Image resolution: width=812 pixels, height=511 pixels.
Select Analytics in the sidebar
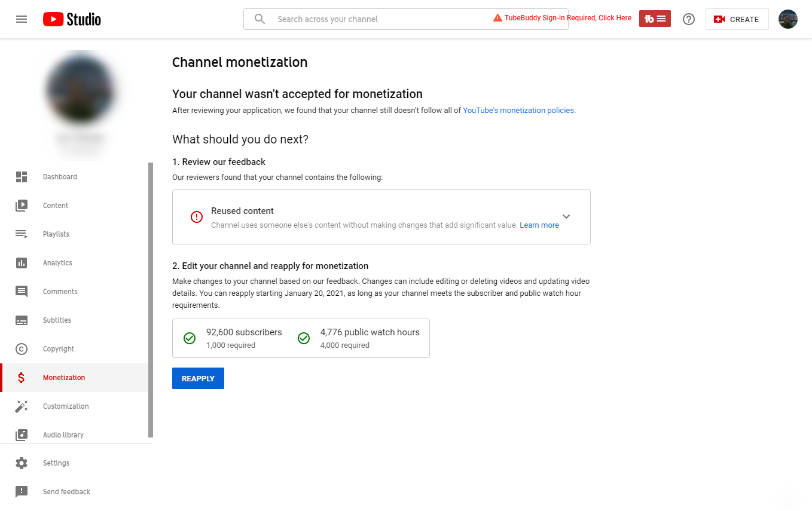tap(74, 263)
